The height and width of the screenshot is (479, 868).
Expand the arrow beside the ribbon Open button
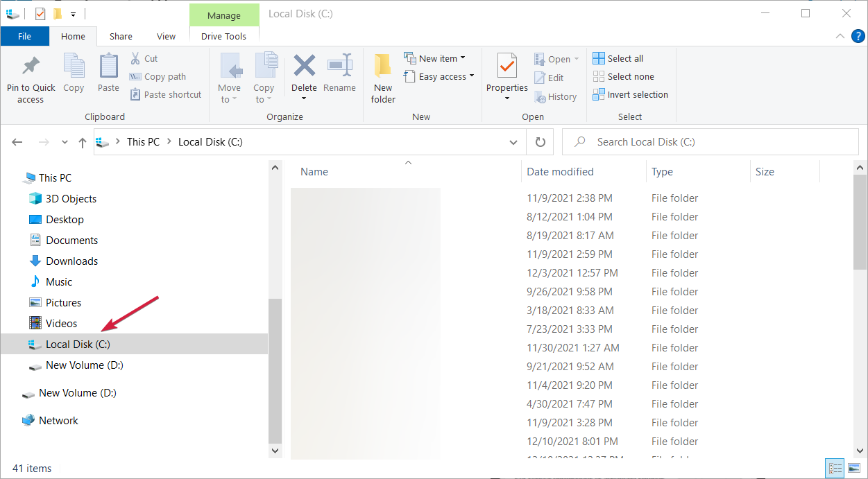[577, 60]
